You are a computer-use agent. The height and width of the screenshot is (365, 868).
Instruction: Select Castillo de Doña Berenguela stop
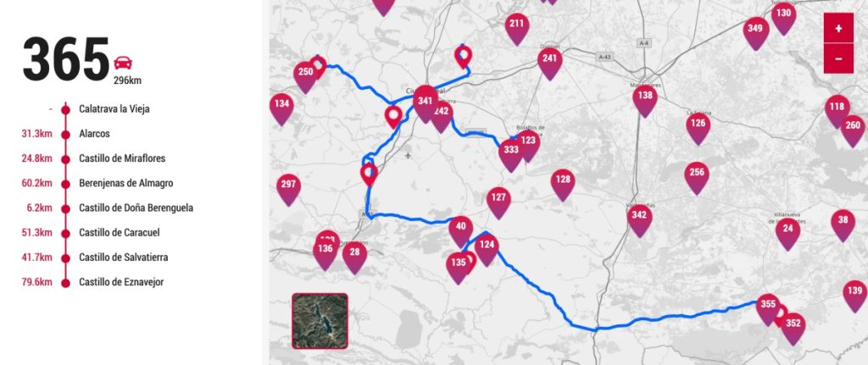(x=136, y=208)
